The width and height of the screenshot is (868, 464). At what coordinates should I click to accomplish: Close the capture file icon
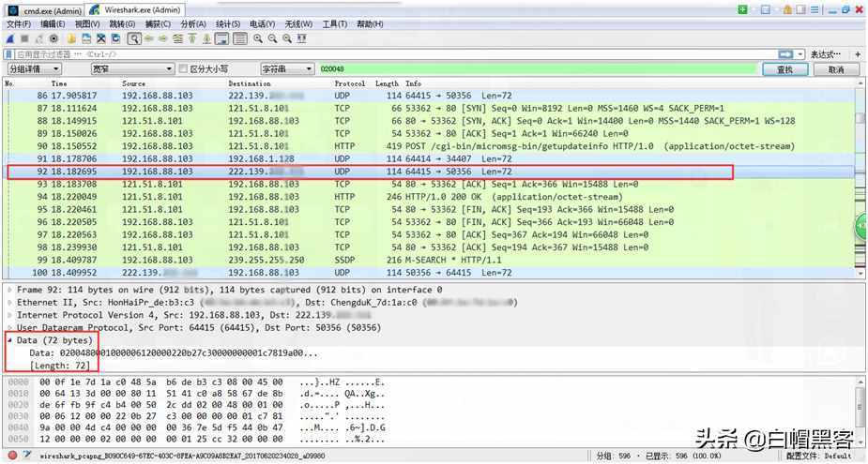[100, 38]
